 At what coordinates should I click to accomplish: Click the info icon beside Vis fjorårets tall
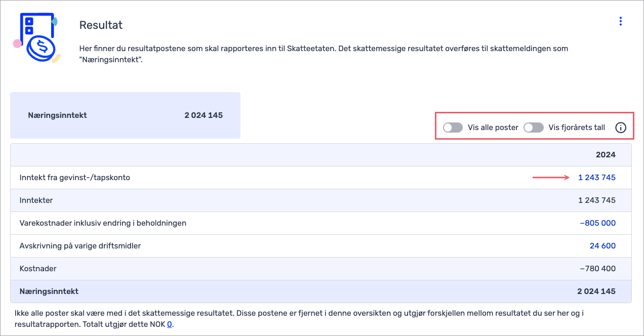621,128
